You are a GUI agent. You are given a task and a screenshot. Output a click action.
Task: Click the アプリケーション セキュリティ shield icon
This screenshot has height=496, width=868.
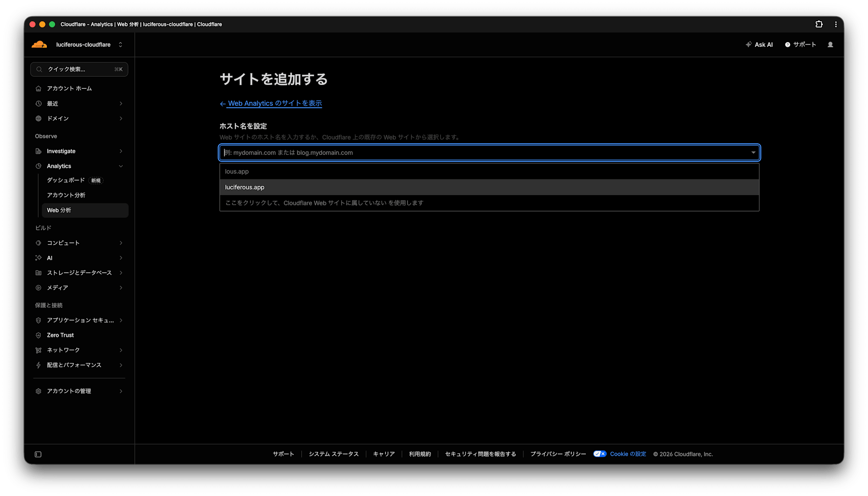(x=39, y=320)
